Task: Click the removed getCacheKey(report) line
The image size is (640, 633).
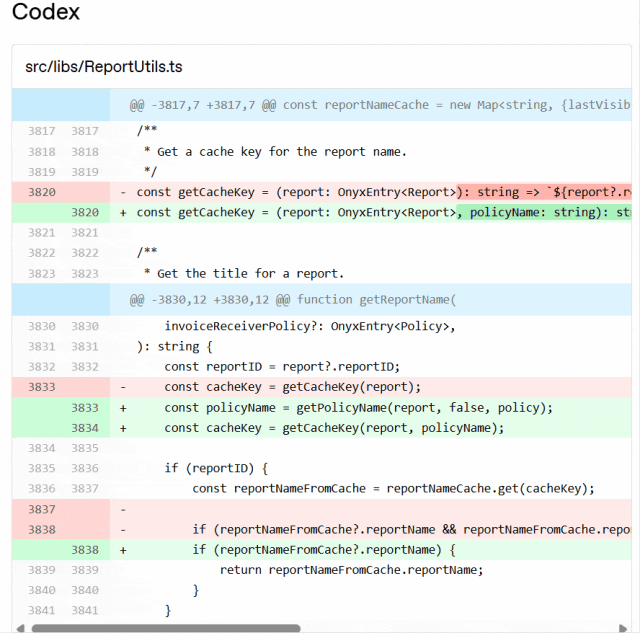Action: point(293,387)
